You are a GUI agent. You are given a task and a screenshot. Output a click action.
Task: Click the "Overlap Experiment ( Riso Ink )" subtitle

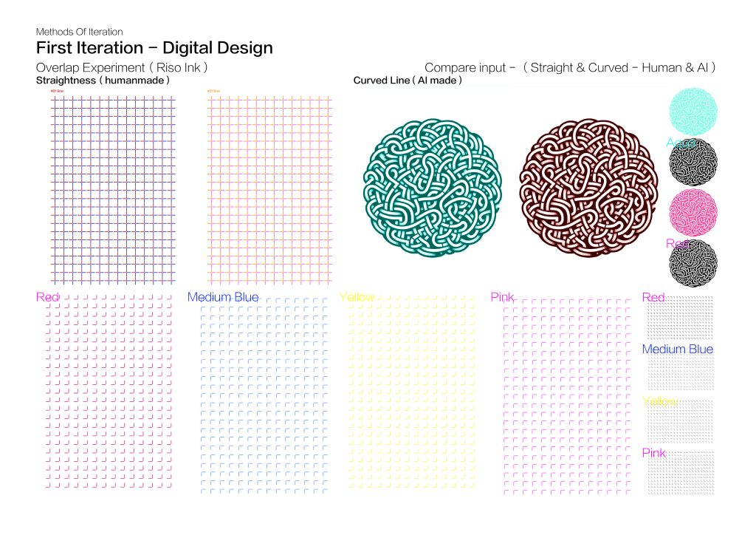[x=121, y=67]
